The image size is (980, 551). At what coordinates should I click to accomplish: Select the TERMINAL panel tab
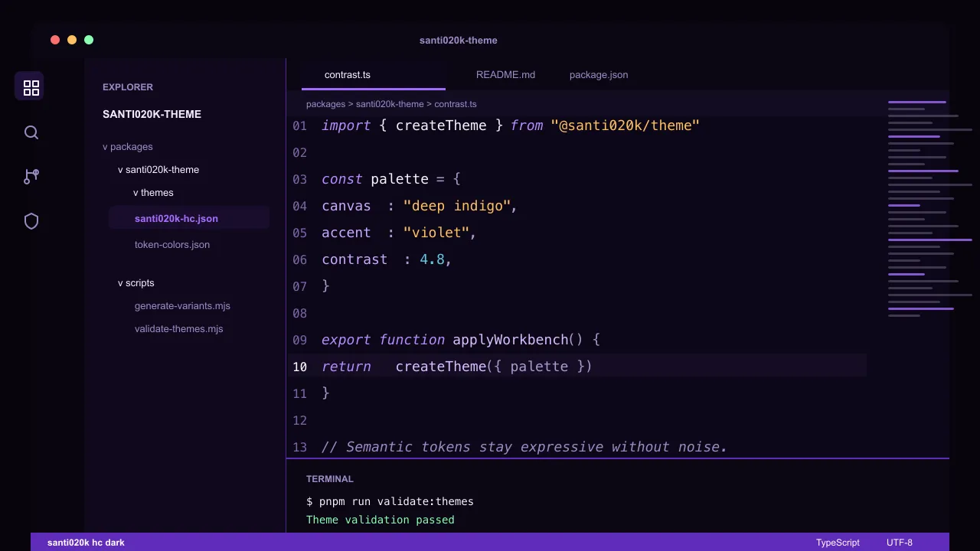(330, 479)
